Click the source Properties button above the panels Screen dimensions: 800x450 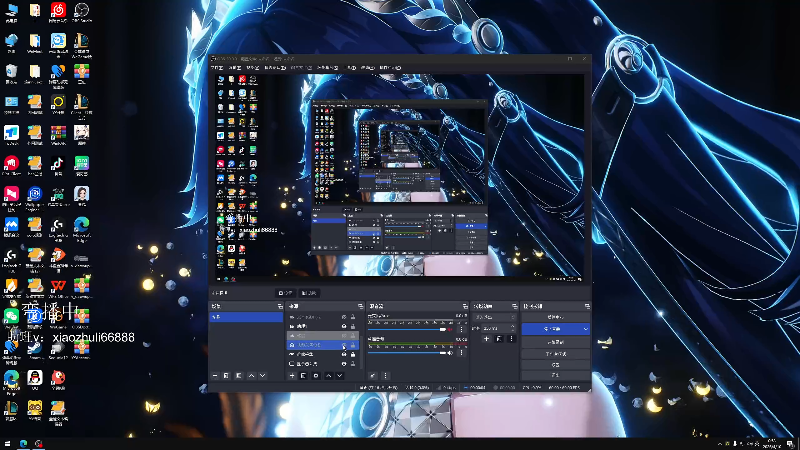click(x=285, y=293)
